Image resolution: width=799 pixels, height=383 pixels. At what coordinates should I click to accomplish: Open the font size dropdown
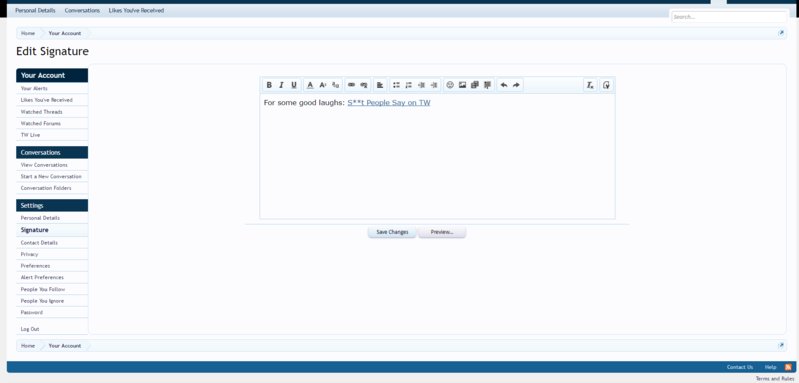click(323, 85)
